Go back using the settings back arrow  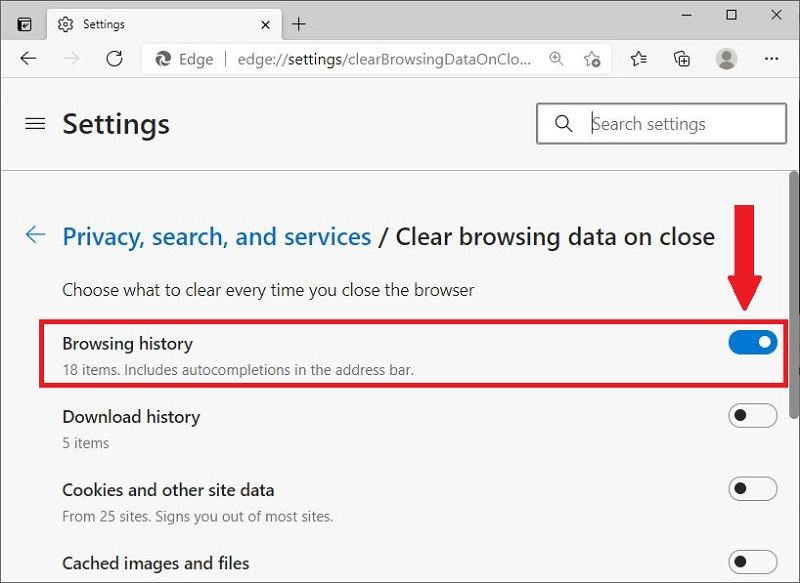(x=35, y=234)
